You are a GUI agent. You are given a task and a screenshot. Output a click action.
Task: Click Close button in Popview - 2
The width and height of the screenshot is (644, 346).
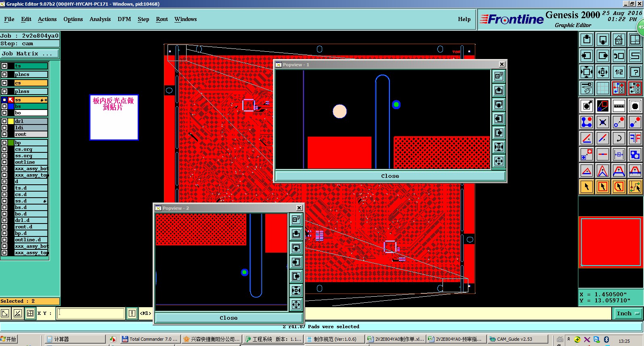[x=229, y=318]
